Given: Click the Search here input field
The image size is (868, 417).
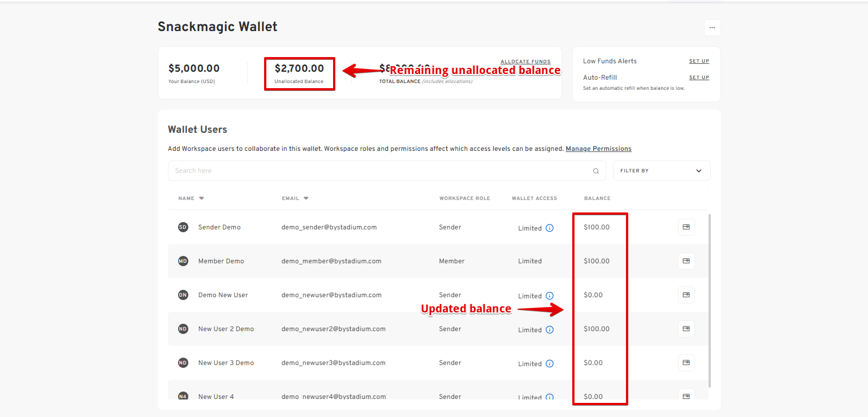Looking at the screenshot, I should pyautogui.click(x=379, y=171).
